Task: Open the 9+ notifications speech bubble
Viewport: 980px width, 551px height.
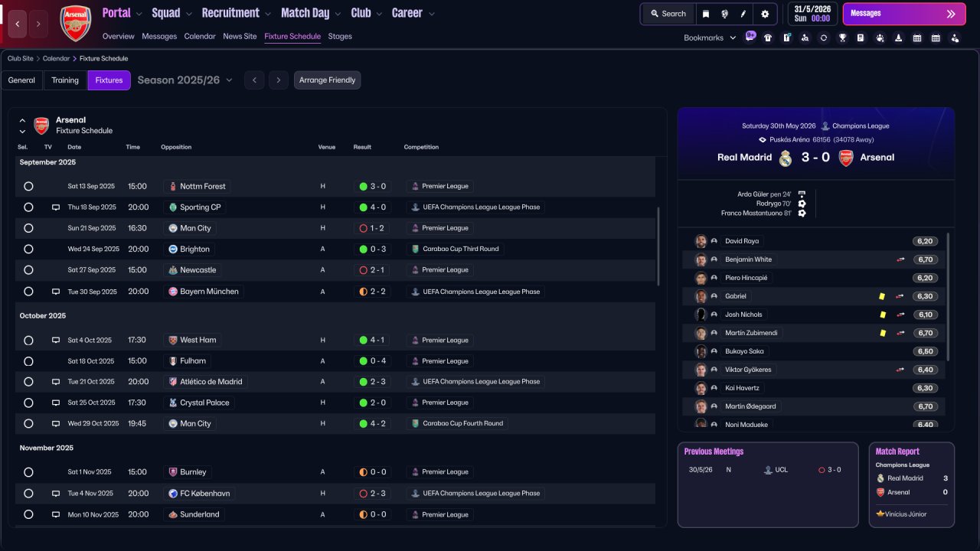Action: [750, 35]
